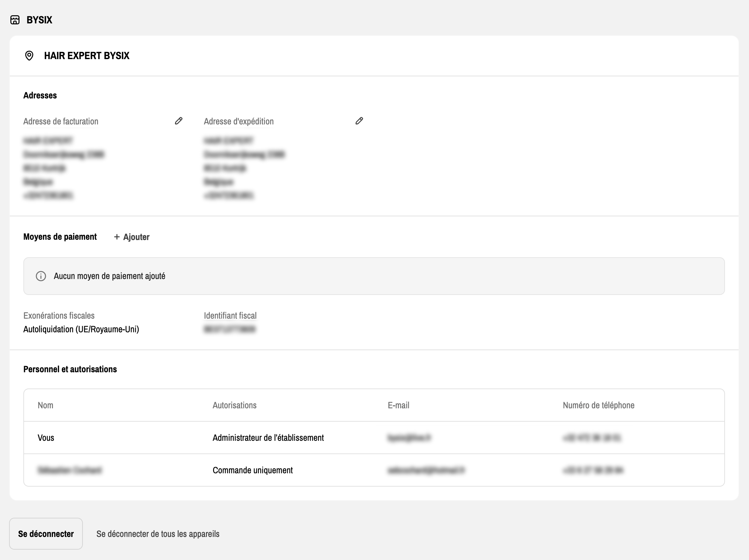
Task: Click the Commande uniquement permission cell
Action: click(253, 470)
